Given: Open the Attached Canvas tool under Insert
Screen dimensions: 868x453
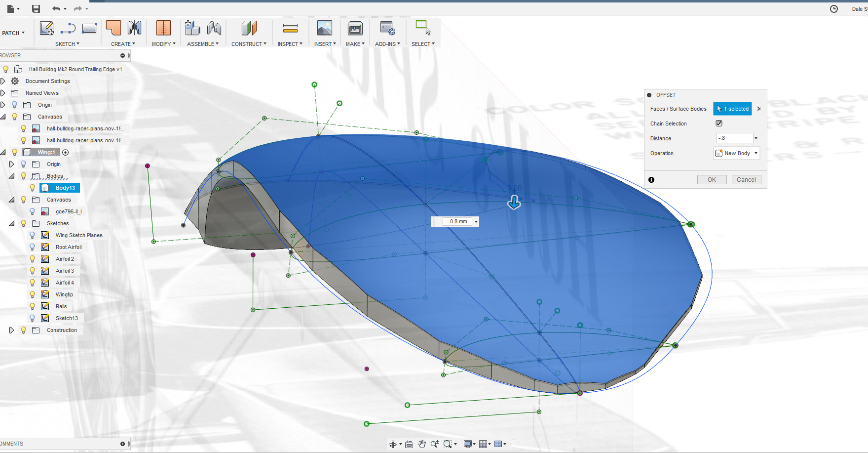Looking at the screenshot, I should [x=325, y=28].
